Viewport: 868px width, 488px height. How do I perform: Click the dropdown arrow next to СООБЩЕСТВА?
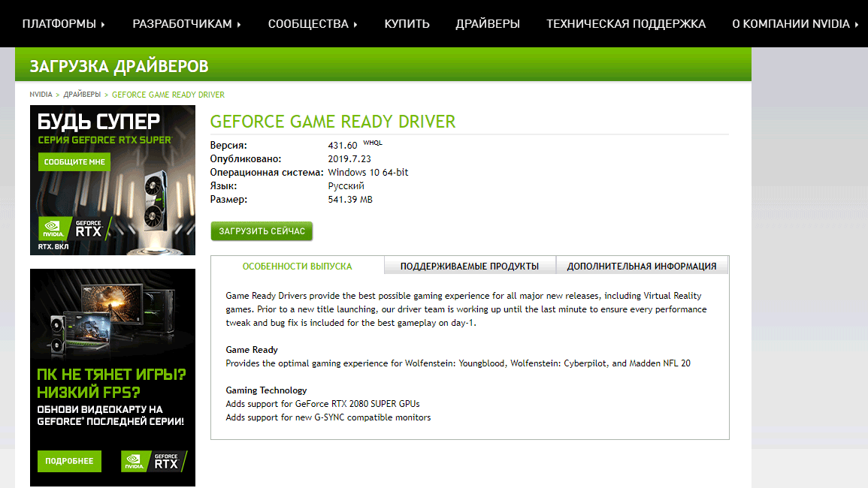[x=355, y=24]
